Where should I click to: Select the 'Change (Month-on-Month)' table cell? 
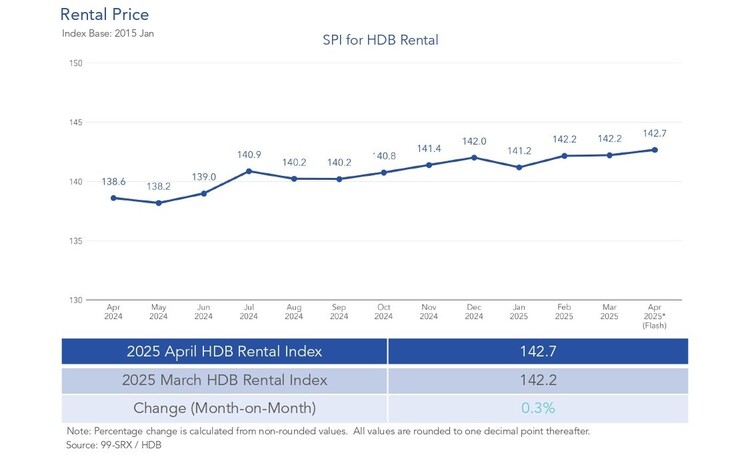coord(224,409)
